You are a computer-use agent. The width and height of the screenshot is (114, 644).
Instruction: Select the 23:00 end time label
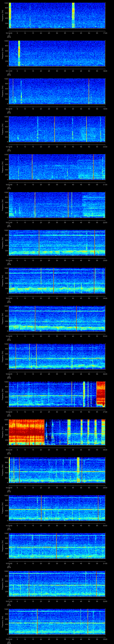(x=105, y=261)
